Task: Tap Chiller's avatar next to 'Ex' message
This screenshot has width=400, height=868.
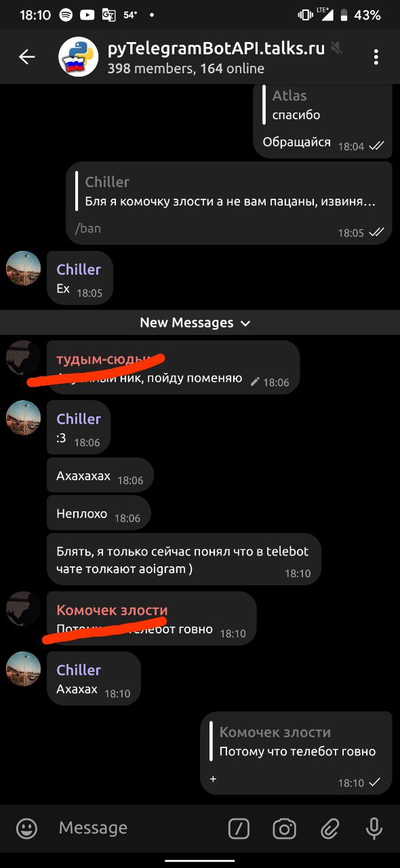Action: [x=24, y=269]
